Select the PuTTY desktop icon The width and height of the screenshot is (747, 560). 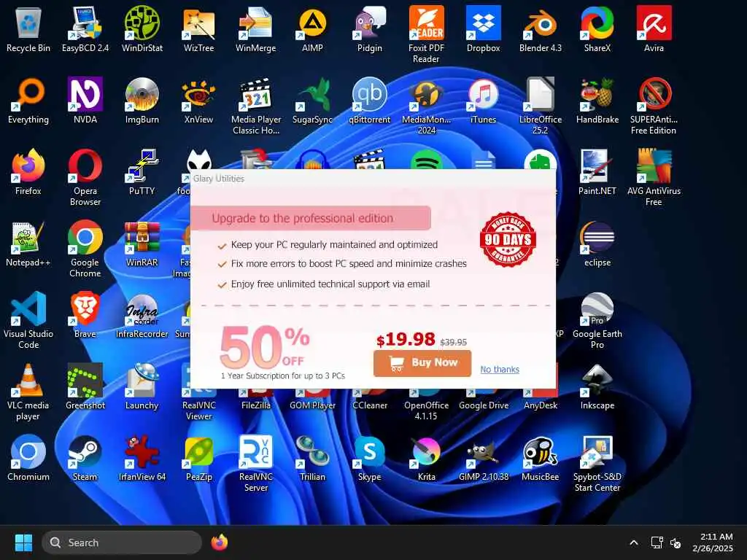tap(142, 172)
